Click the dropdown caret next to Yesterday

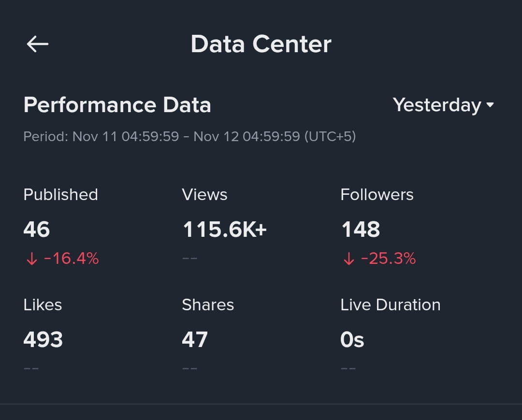pyautogui.click(x=490, y=105)
